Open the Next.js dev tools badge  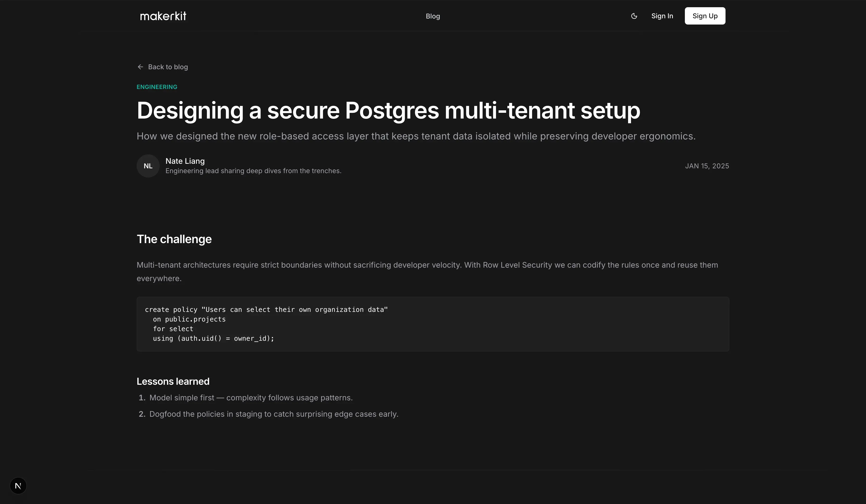pyautogui.click(x=18, y=485)
